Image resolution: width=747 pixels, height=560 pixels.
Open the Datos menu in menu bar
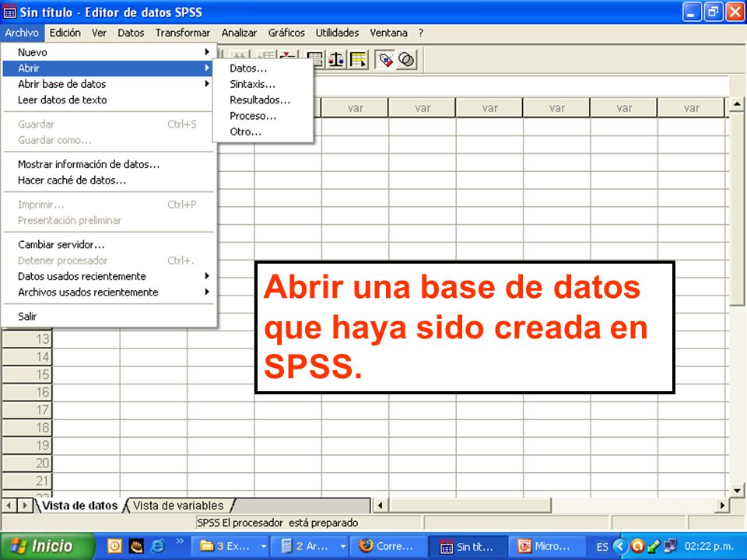131,33
